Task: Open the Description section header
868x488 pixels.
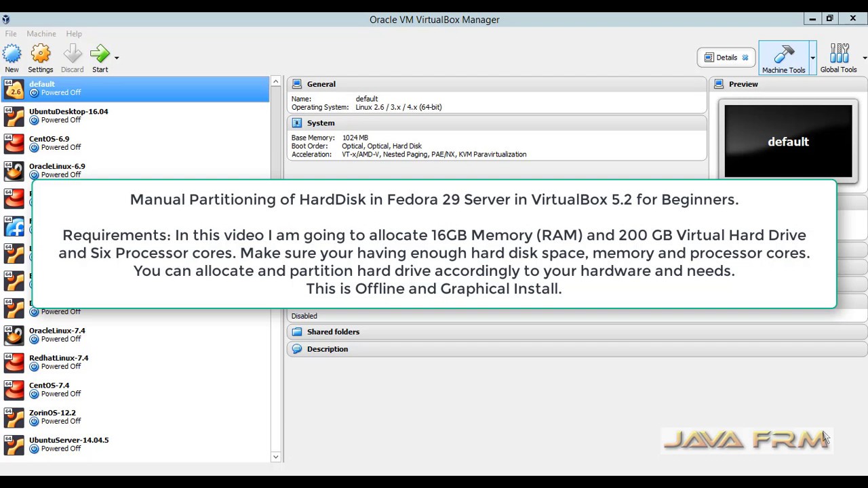Action: click(x=577, y=349)
